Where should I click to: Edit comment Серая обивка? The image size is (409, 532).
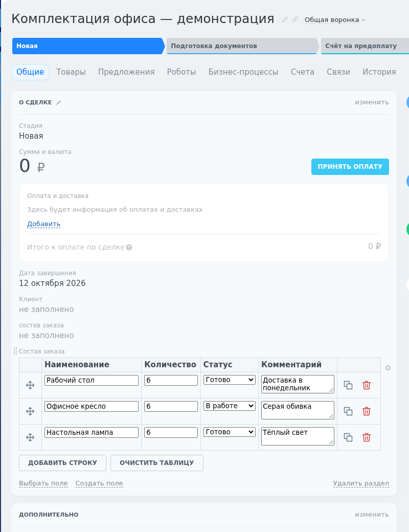click(298, 410)
